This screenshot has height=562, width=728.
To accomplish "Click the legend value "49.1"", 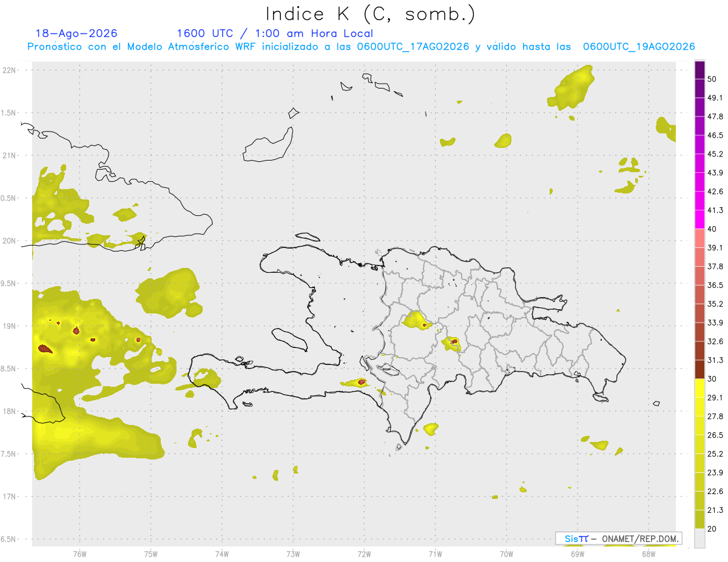I will (x=715, y=98).
